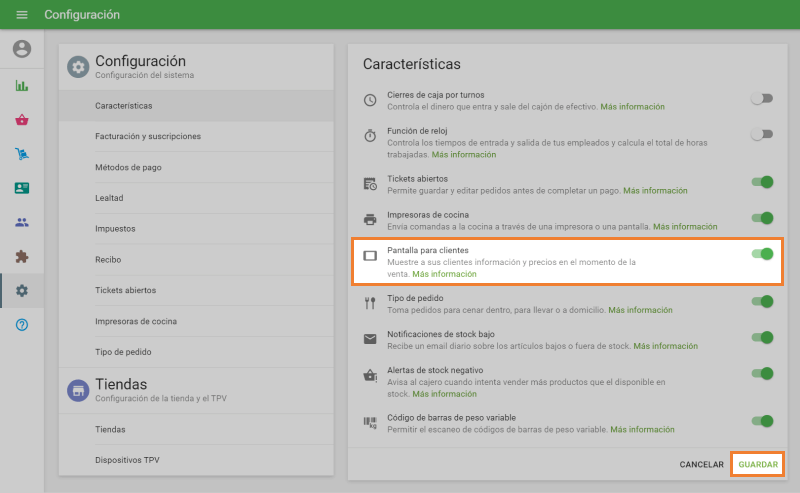Click the CANCELAR button
The image size is (800, 493).
click(x=701, y=465)
